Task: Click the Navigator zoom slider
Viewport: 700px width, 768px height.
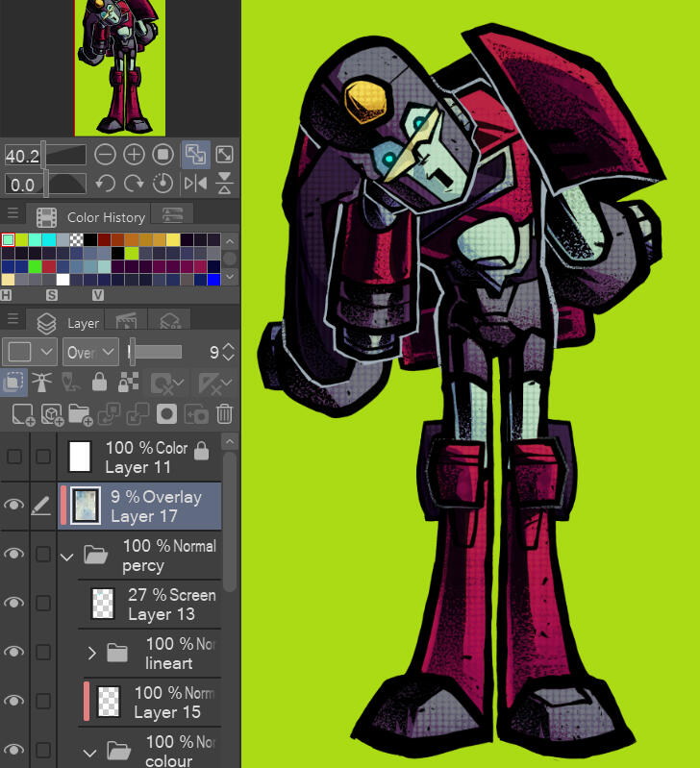Action: click(64, 156)
